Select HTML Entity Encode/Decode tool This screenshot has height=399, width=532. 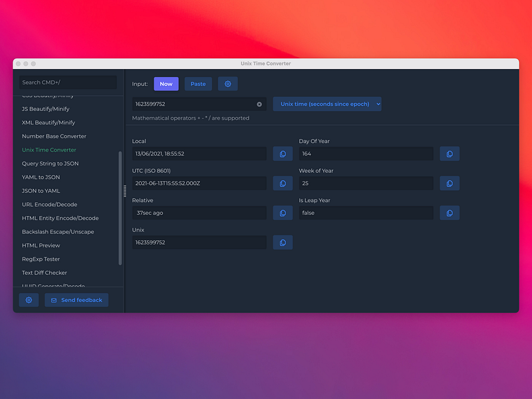pyautogui.click(x=60, y=218)
